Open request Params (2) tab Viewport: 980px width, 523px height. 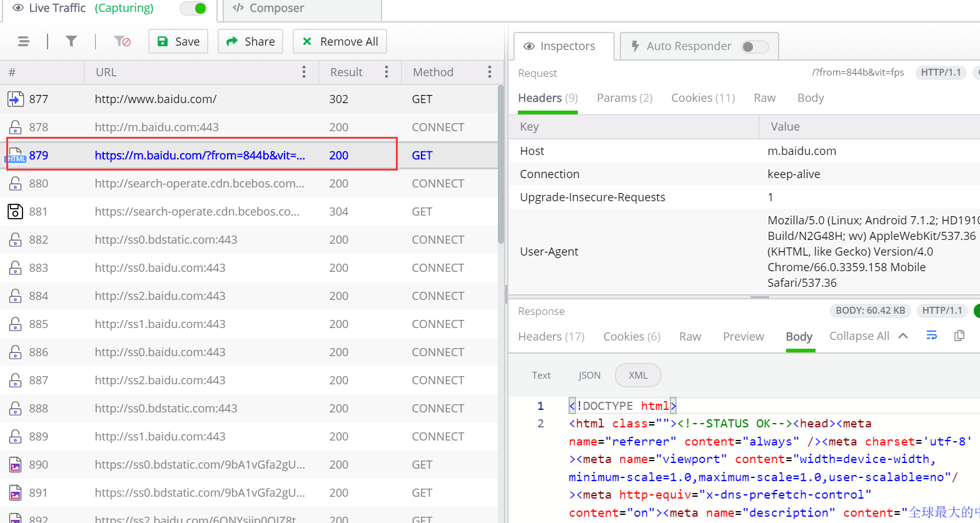(625, 98)
